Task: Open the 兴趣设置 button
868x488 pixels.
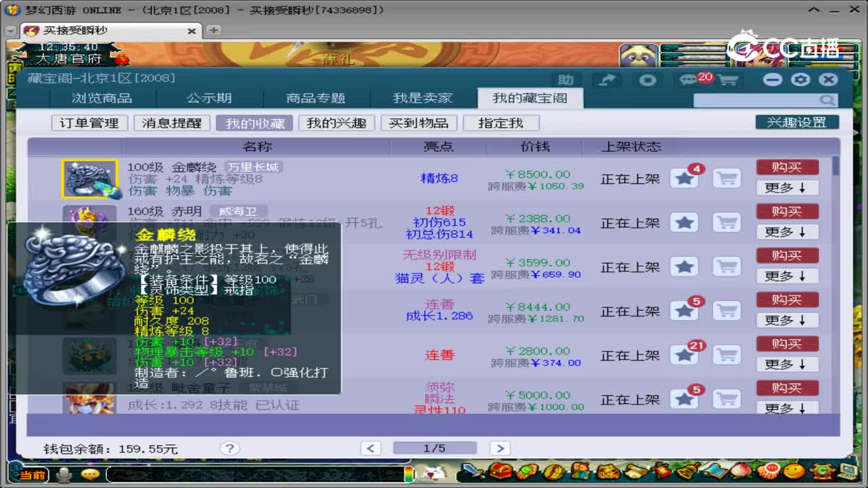Action: [x=797, y=122]
